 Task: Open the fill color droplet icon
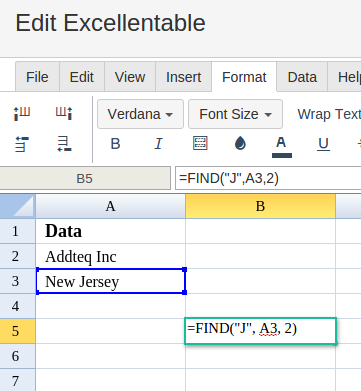coord(240,144)
